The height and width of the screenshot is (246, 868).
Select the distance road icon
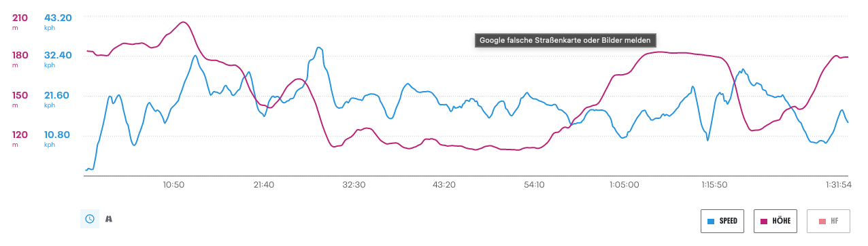click(109, 219)
